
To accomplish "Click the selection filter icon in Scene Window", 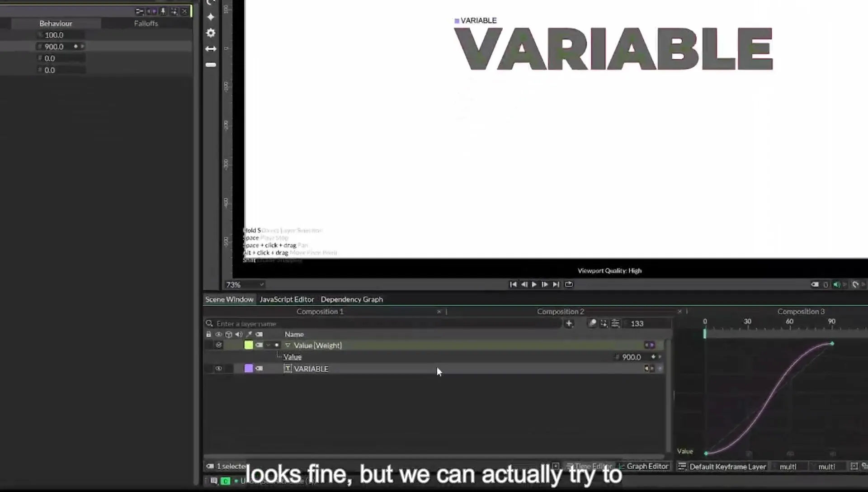I will tap(604, 323).
